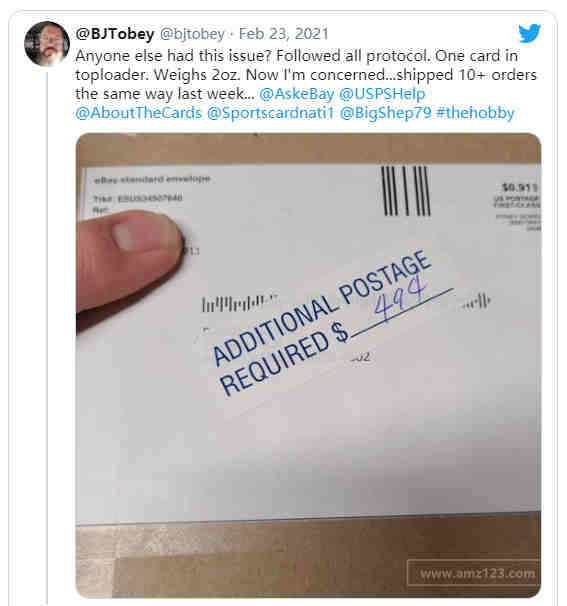This screenshot has width=567, height=606.
Task: Open the @BigShep79 mention
Action: [385, 113]
